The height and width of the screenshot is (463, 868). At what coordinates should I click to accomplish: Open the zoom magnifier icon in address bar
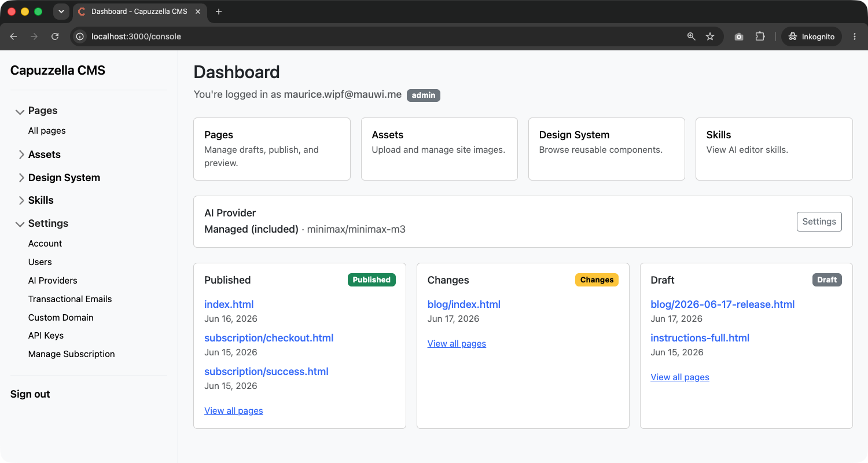pyautogui.click(x=691, y=36)
